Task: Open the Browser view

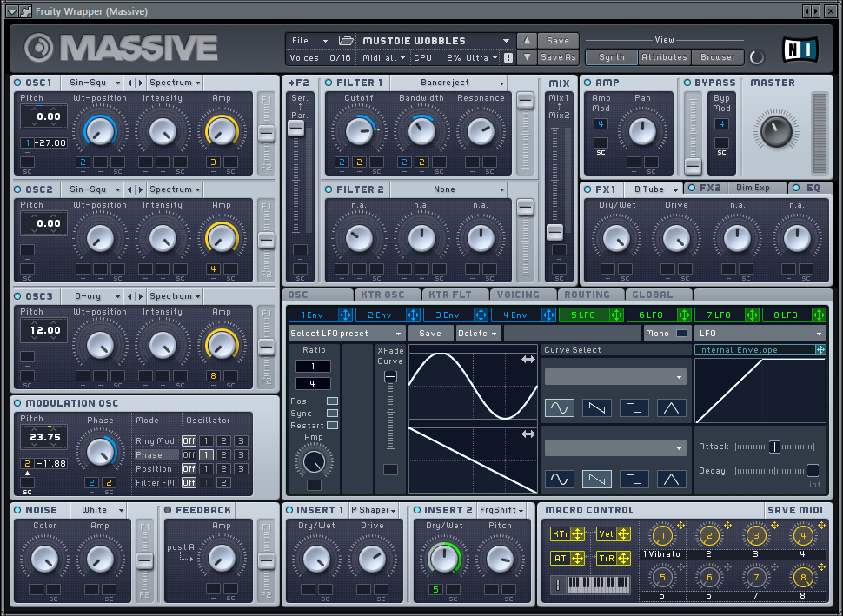Action: click(x=717, y=57)
